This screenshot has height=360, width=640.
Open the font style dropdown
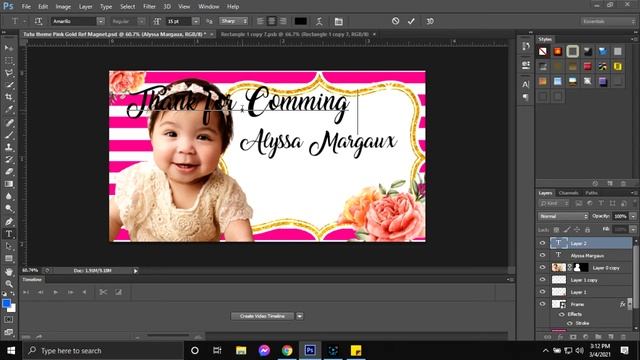tap(141, 21)
